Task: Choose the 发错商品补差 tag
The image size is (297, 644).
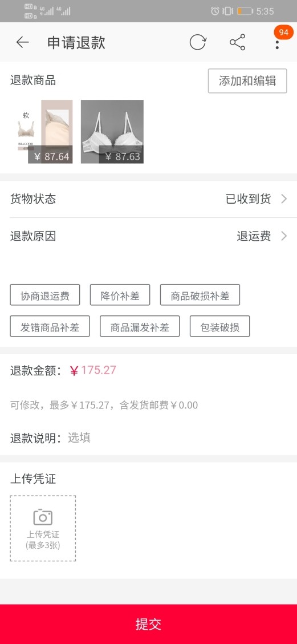Action: pyautogui.click(x=50, y=326)
